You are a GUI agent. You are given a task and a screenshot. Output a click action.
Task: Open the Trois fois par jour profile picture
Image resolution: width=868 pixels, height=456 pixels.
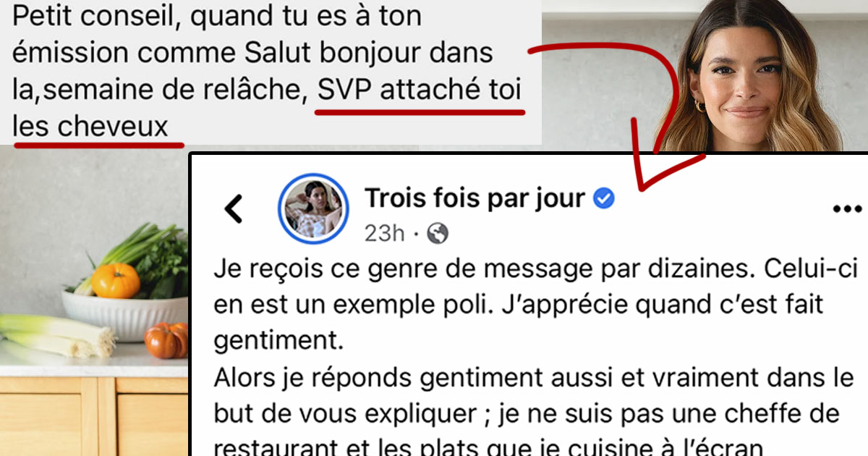pyautogui.click(x=309, y=208)
